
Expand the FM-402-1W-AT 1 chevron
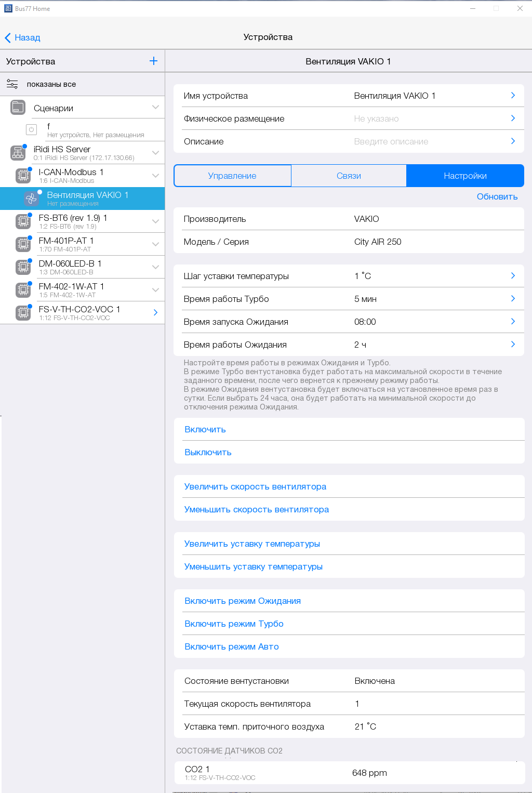[x=155, y=290]
